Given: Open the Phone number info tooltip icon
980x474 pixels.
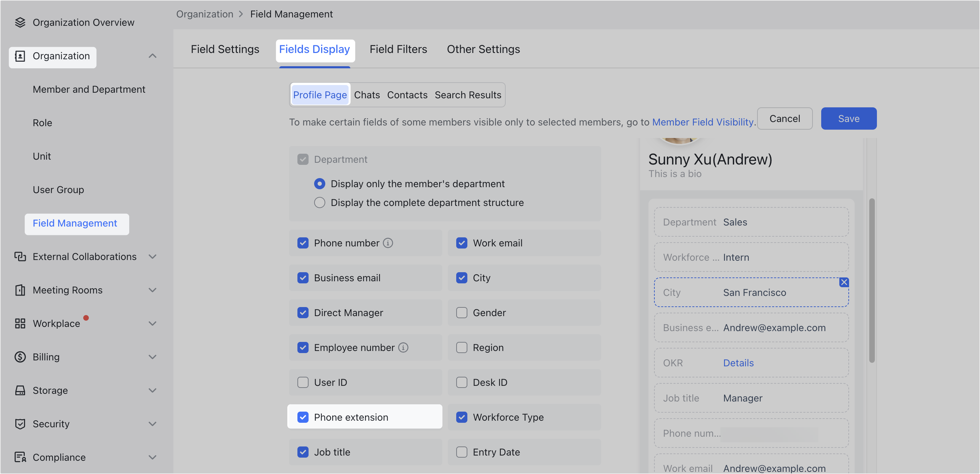Looking at the screenshot, I should click(388, 243).
